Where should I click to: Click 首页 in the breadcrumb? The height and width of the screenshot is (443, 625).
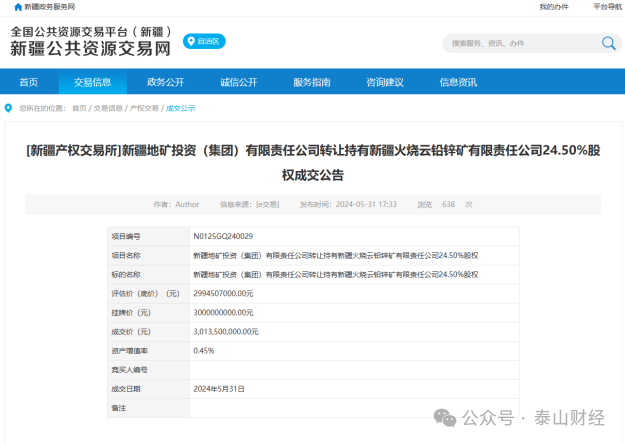(79, 108)
